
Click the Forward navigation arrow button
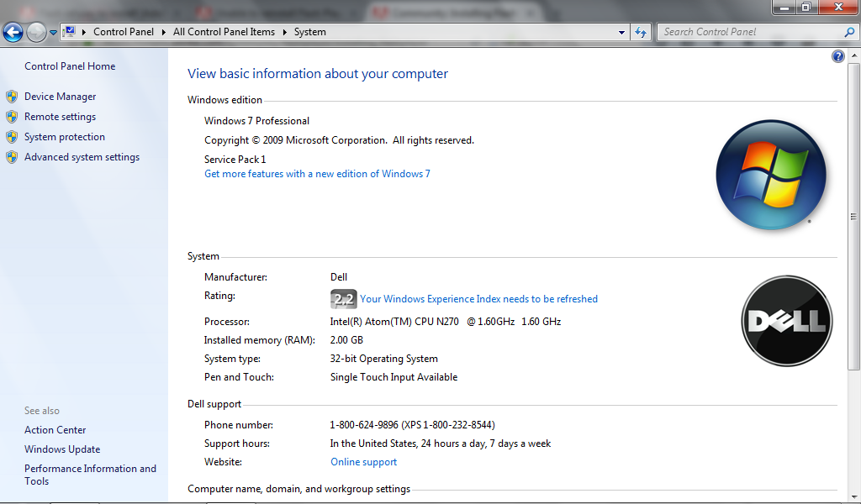(36, 33)
